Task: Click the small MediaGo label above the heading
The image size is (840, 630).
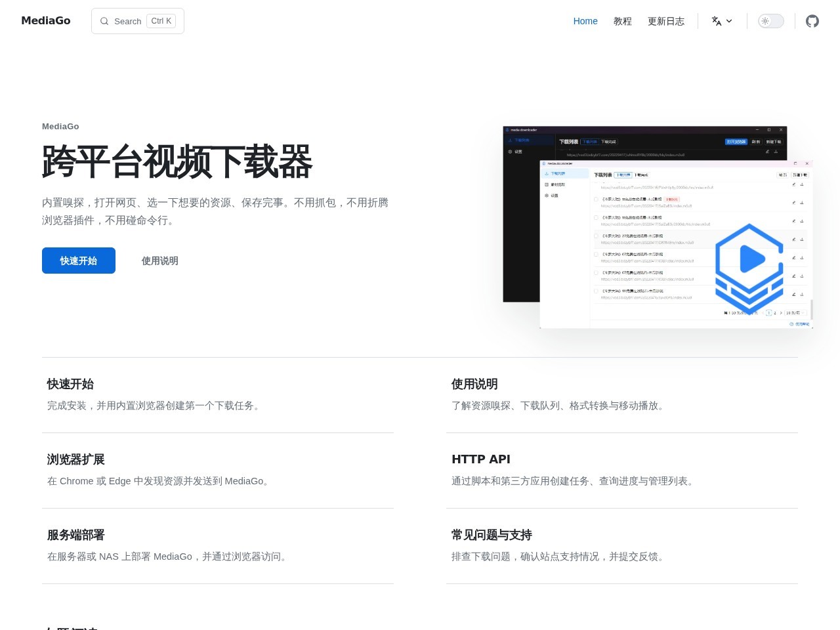Action: tap(60, 126)
